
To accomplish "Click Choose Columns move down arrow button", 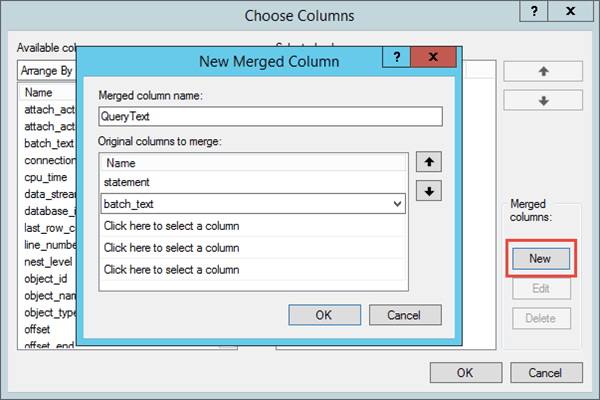I will pos(543,100).
